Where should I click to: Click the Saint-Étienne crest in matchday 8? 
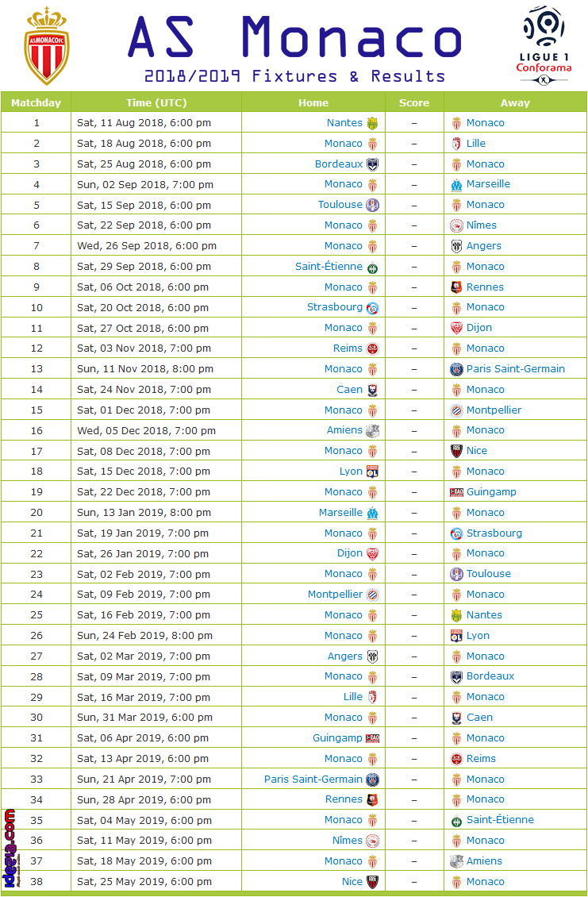click(372, 267)
